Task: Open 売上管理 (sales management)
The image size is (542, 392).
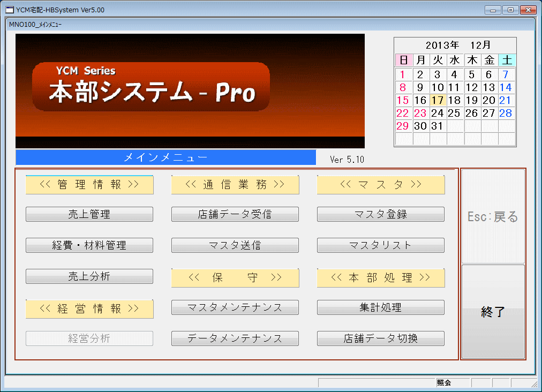Action: tap(89, 214)
